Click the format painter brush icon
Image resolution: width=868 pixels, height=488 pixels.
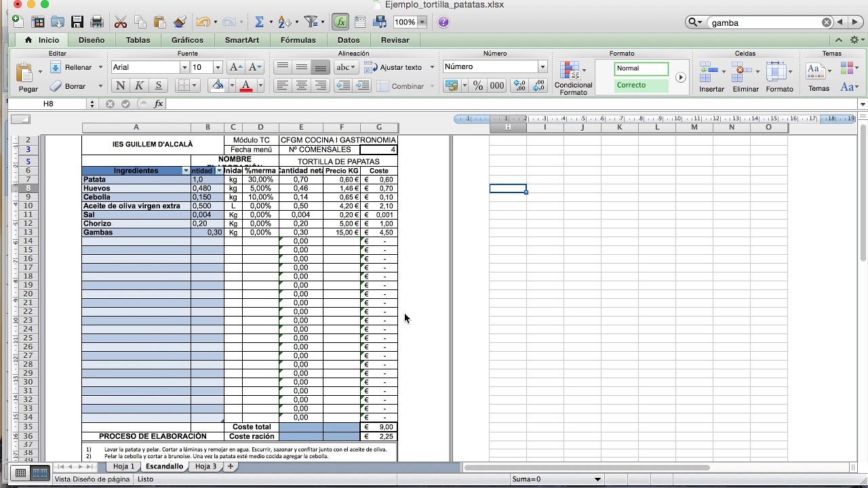coord(179,22)
